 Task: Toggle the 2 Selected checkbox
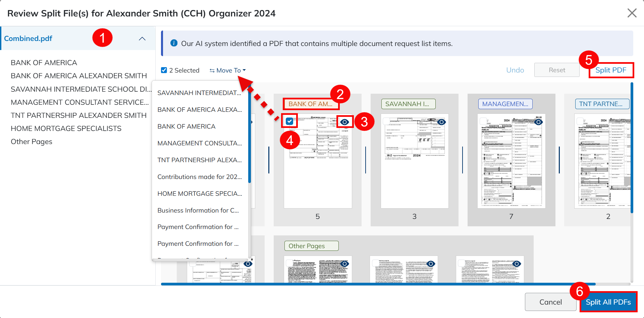[x=164, y=70]
